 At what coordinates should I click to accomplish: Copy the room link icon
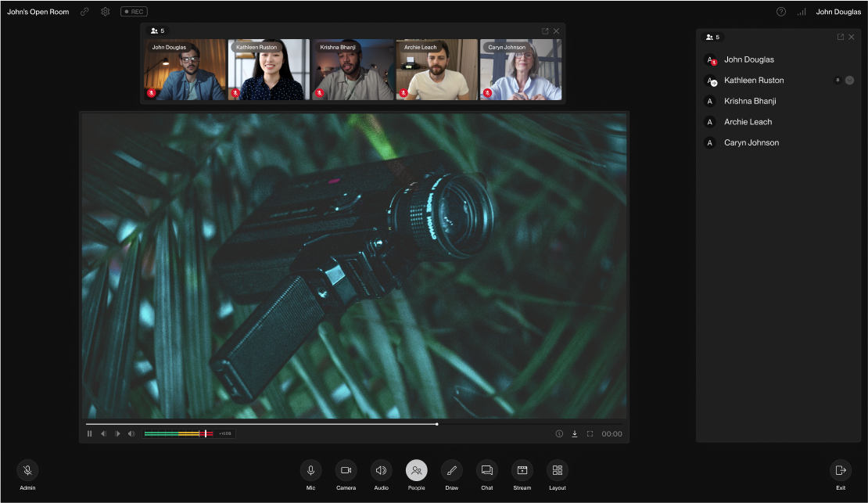pos(84,12)
